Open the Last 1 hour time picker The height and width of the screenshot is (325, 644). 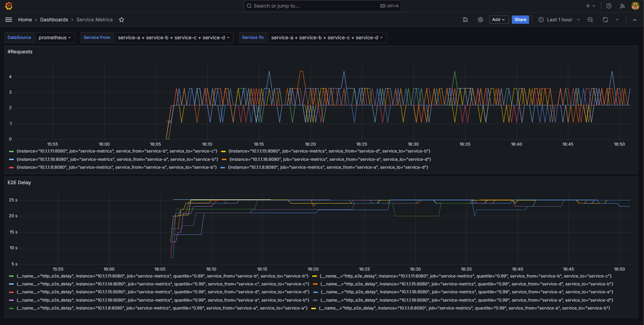pos(559,20)
